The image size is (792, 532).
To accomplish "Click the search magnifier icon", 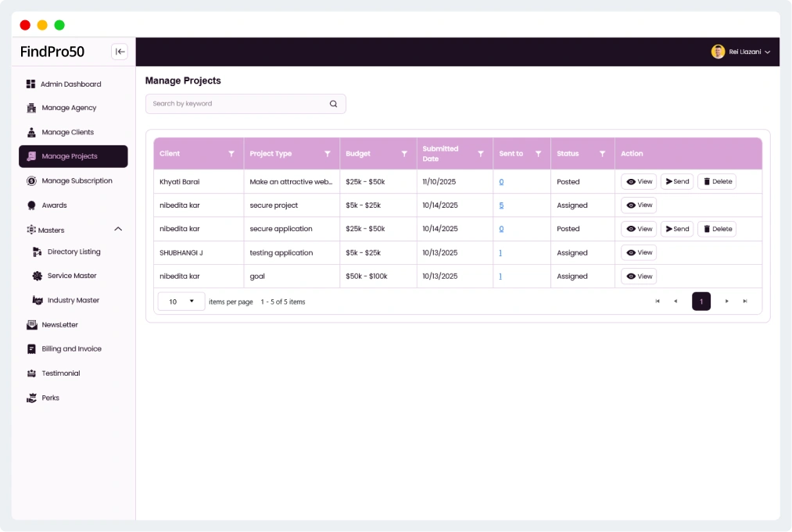I will pyautogui.click(x=333, y=104).
